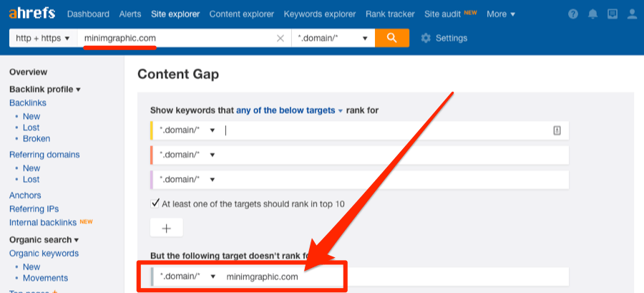Open mode dropdown of the purple target row

pos(187,180)
